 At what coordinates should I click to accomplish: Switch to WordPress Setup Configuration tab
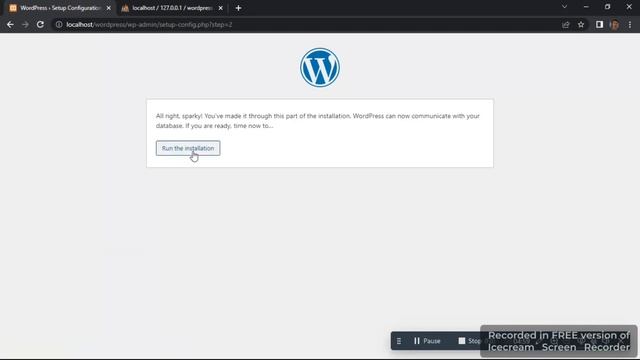(x=60, y=8)
